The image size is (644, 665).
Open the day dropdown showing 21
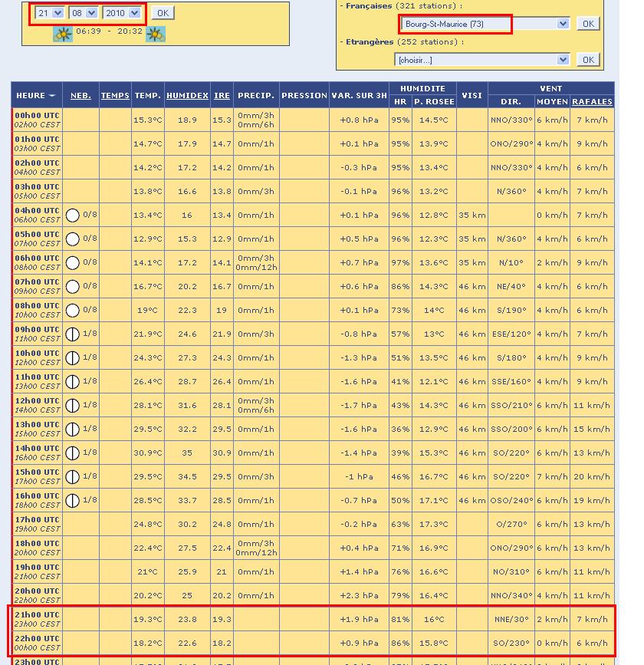coord(50,13)
